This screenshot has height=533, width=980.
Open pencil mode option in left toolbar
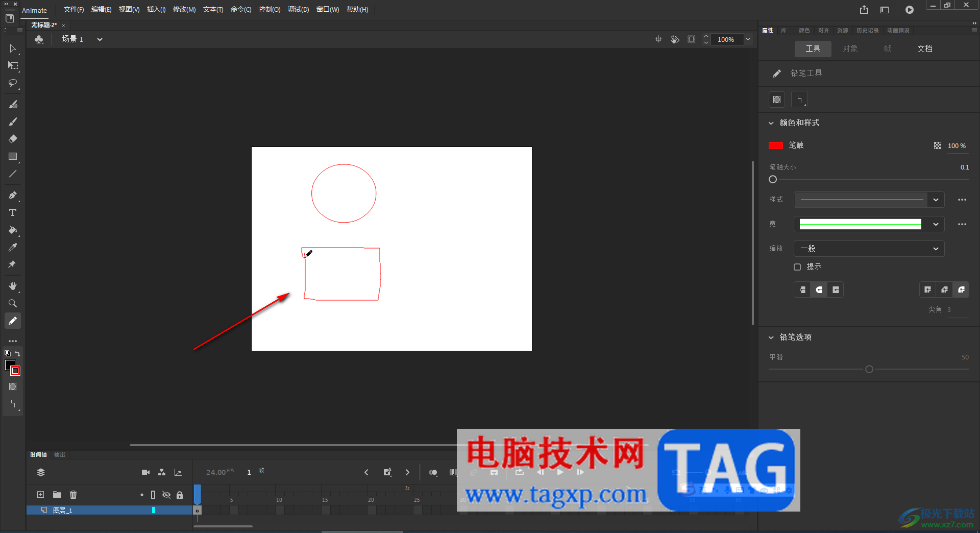[x=13, y=404]
